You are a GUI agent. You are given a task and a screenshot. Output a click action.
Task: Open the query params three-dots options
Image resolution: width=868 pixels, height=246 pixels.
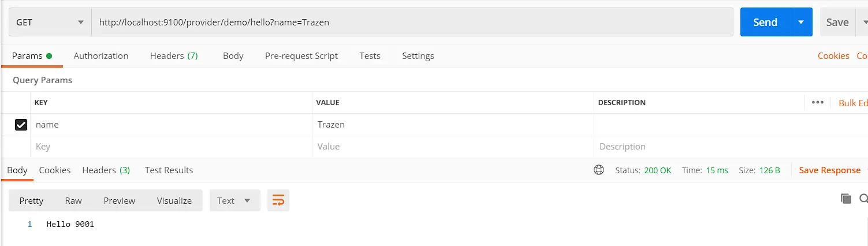[x=817, y=102]
